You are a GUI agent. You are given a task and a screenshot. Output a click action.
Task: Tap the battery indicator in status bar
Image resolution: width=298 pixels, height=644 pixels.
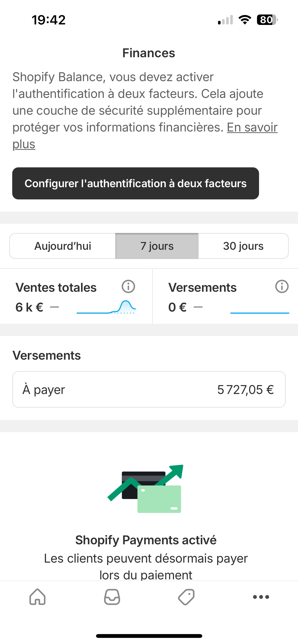pyautogui.click(x=267, y=20)
